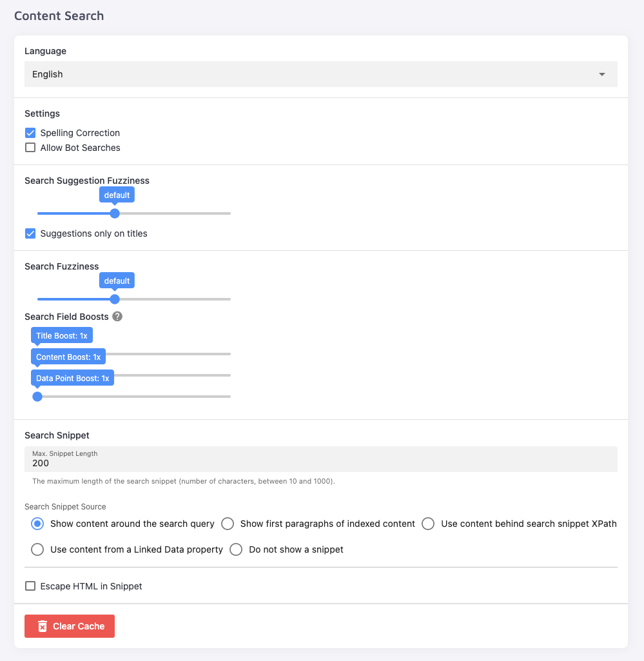Choose Use content behind search snippet XPath

pyautogui.click(x=428, y=524)
